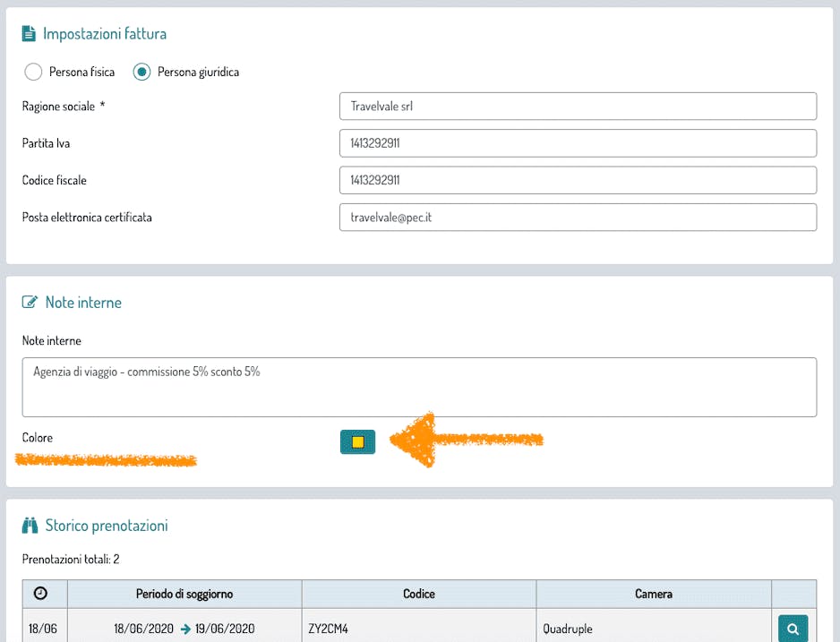Open booking details with the magnifier button
Screen dimensions: 840x642
point(793,629)
